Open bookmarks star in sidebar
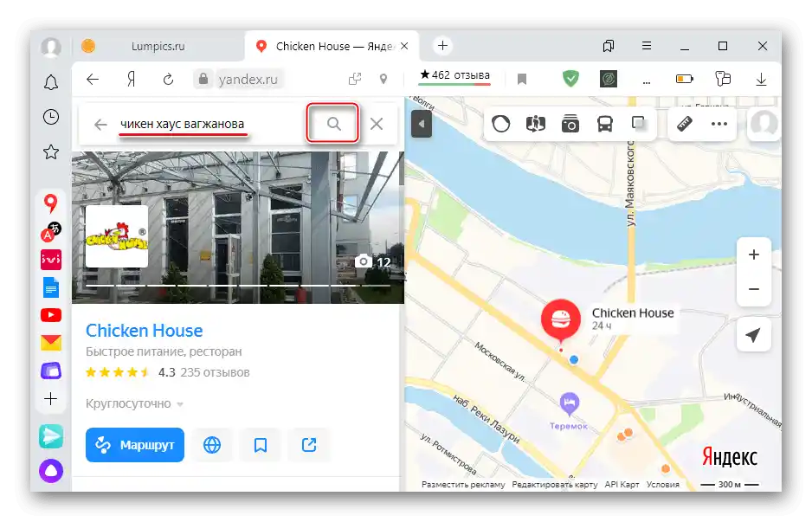Viewport: 812px width, 522px height. pos(51,151)
